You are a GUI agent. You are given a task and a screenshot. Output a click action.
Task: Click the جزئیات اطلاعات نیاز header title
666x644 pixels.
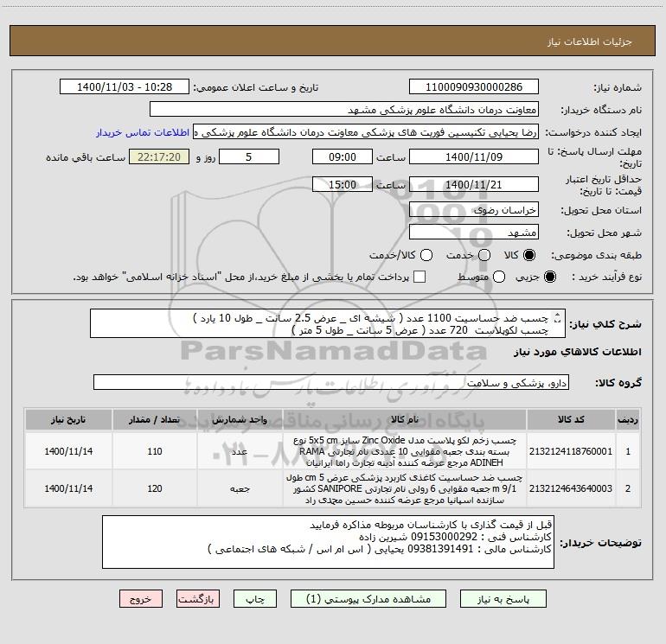tap(590, 41)
